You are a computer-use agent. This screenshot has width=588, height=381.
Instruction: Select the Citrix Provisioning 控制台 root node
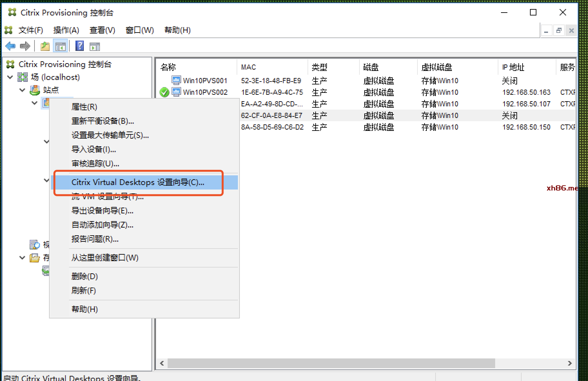tap(65, 64)
